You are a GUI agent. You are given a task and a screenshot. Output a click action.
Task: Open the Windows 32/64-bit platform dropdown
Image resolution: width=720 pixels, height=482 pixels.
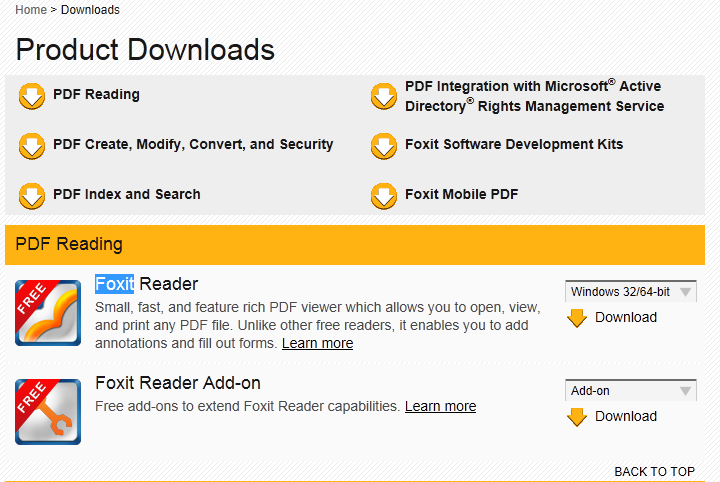[x=630, y=292]
